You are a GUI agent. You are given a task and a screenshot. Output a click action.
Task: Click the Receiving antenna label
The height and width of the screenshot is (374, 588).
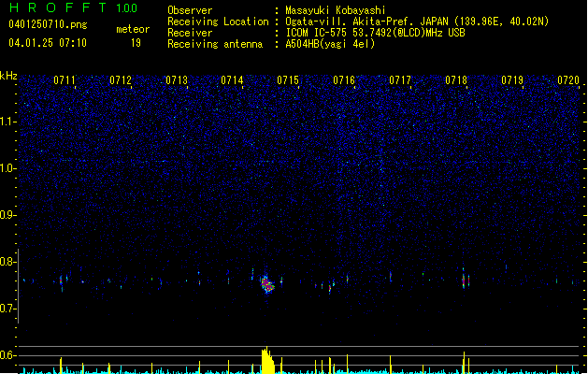pyautogui.click(x=215, y=44)
